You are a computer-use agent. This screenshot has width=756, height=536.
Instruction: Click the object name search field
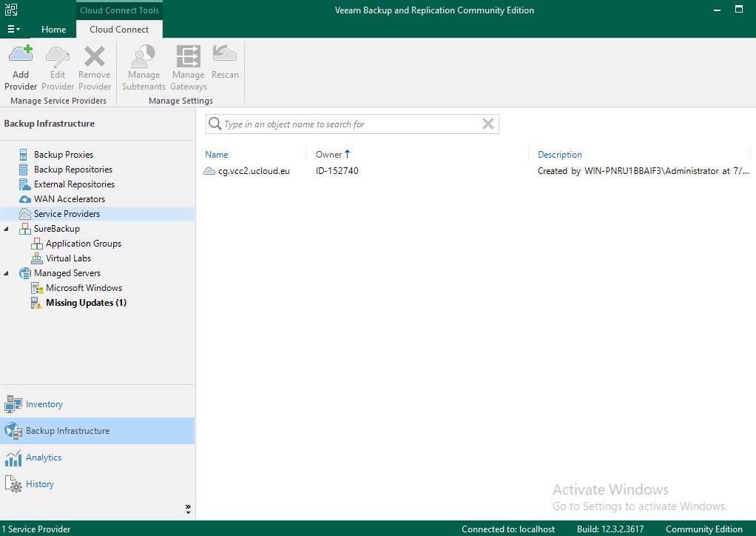[x=348, y=124]
